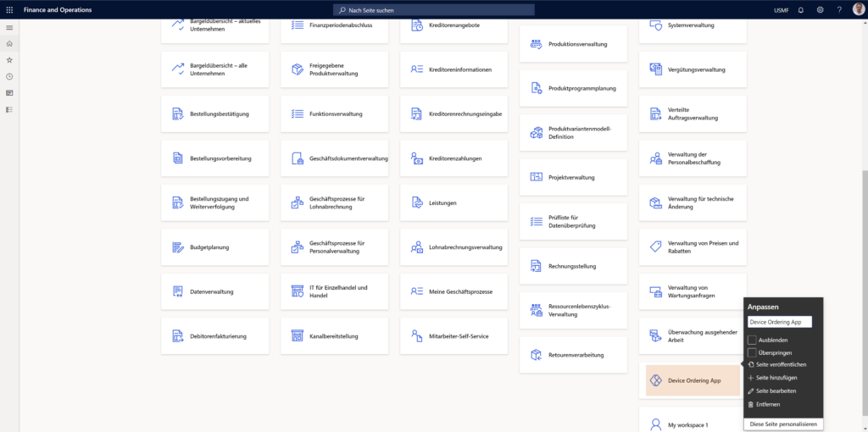
Task: Open the Device Ordering App tile
Action: (x=693, y=380)
